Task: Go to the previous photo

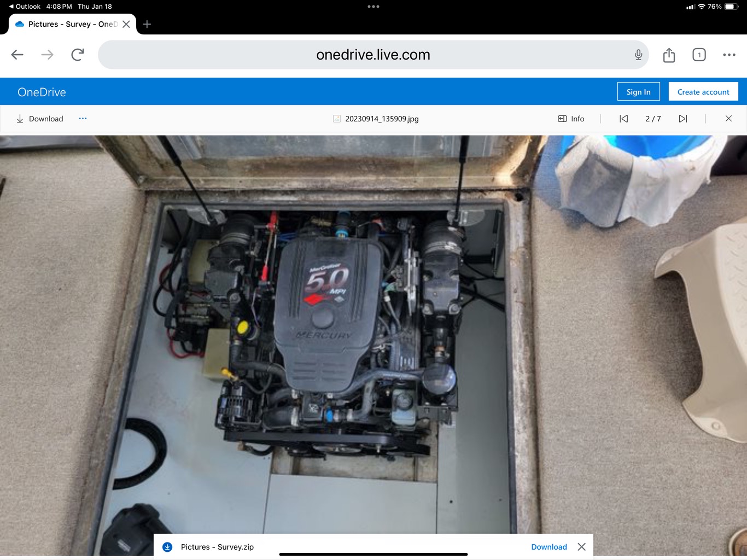Action: tap(623, 119)
